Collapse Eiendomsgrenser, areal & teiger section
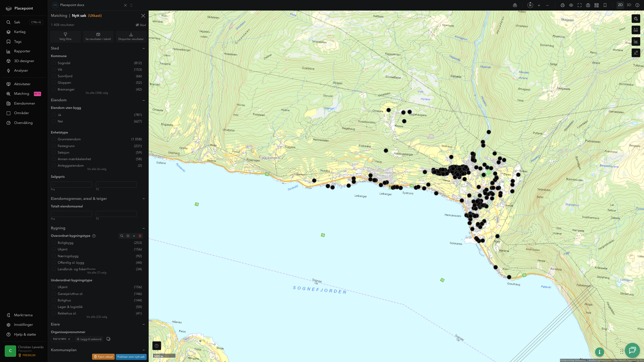Image resolution: width=644 pixels, height=362 pixels. tap(144, 199)
